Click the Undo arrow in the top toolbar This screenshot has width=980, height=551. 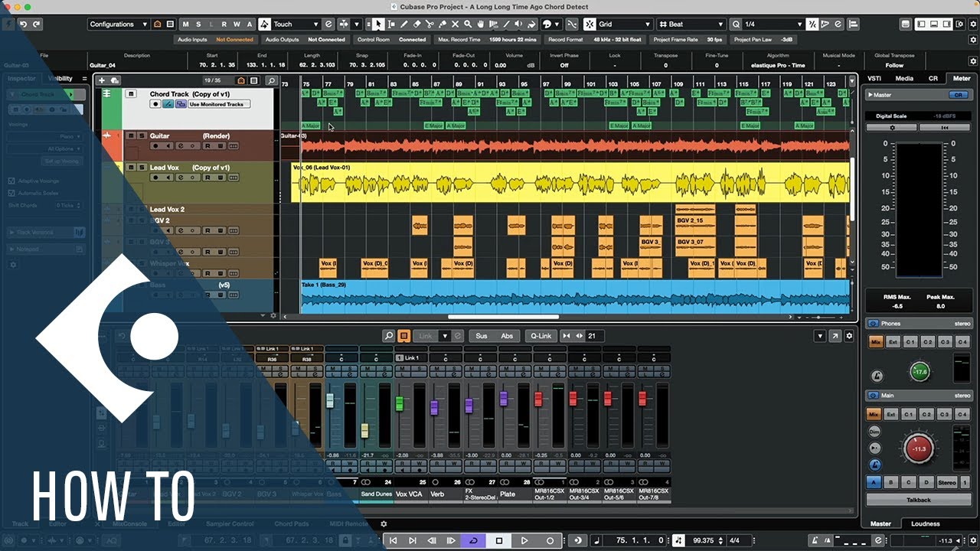click(x=23, y=24)
